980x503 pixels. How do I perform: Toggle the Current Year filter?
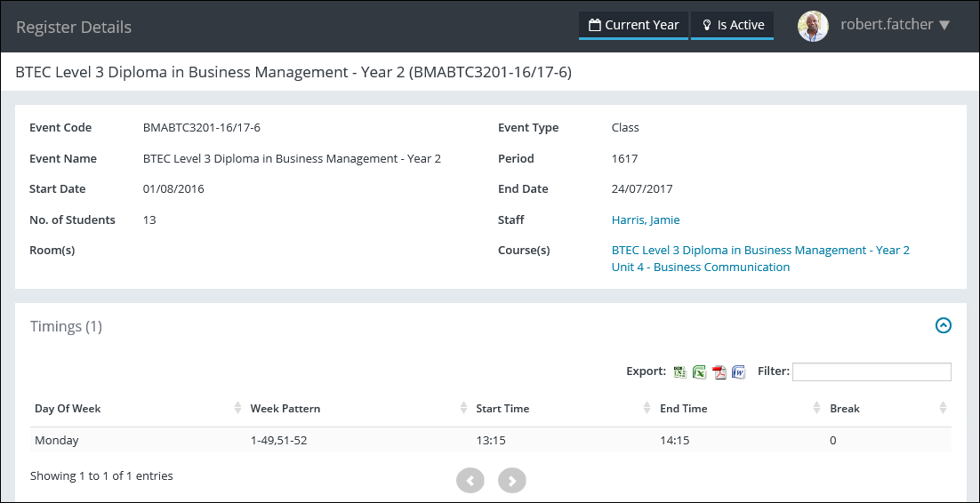(x=633, y=25)
